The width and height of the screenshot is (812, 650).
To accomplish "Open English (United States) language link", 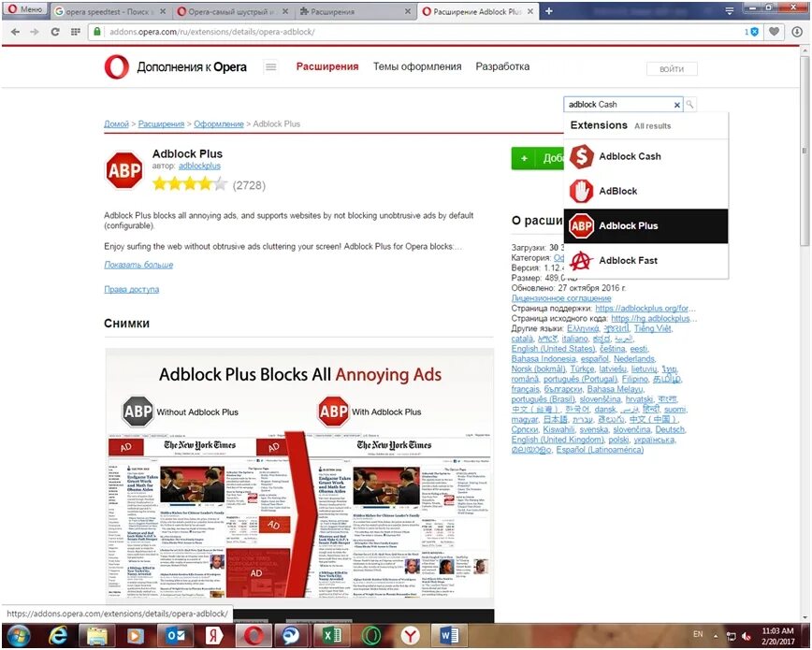I will 553,349.
